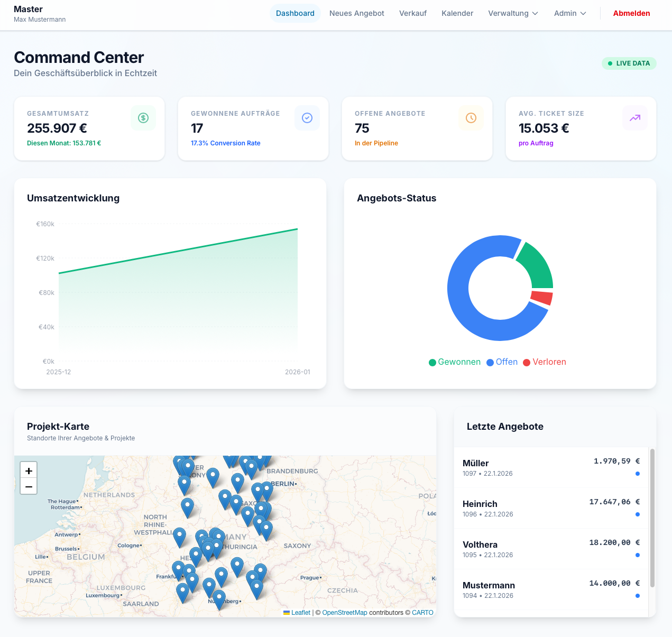Open the Neues Angebot page
Viewport: 672px width, 637px height.
point(356,13)
